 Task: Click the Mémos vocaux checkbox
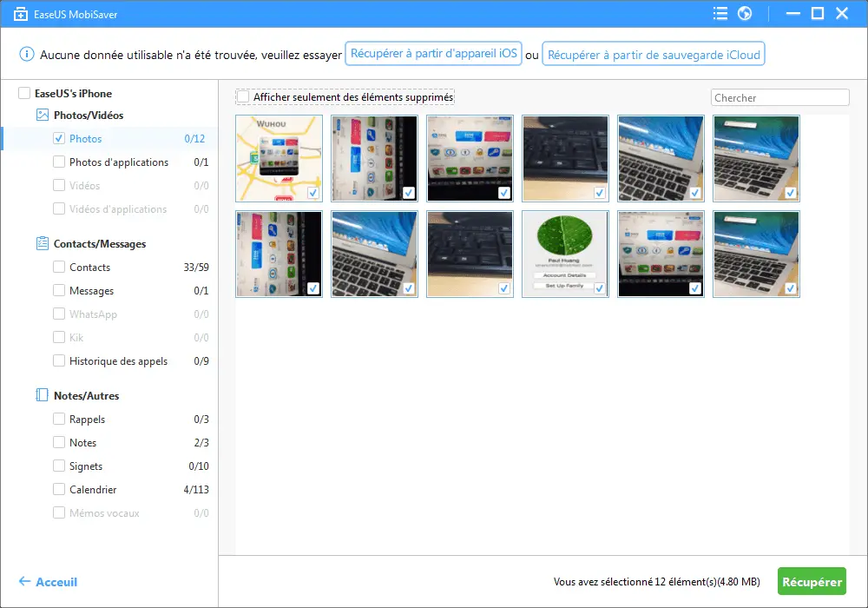59,512
